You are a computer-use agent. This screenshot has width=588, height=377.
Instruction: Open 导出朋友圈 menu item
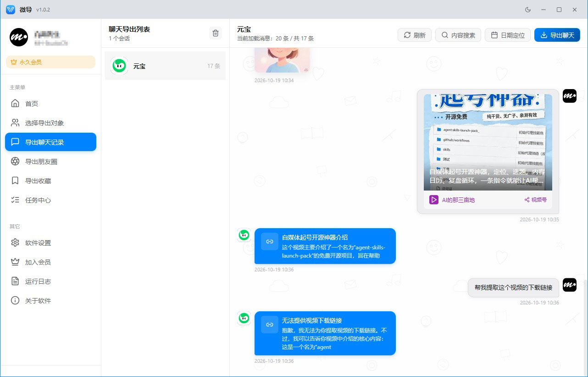(50, 162)
